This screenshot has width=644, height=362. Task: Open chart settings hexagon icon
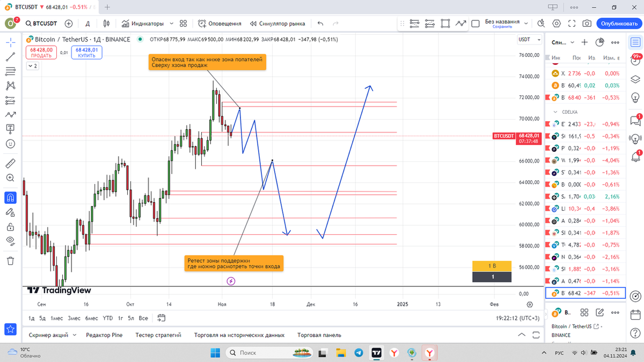(x=557, y=24)
